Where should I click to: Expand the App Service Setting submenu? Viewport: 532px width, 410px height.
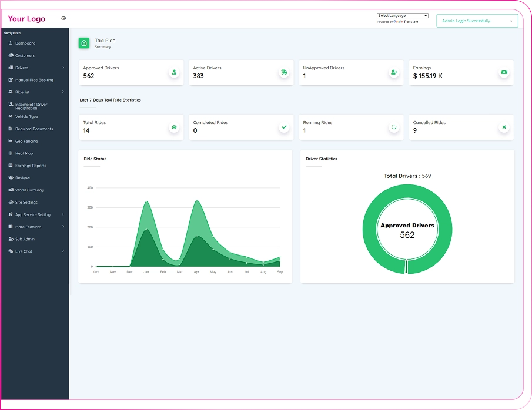35,214
